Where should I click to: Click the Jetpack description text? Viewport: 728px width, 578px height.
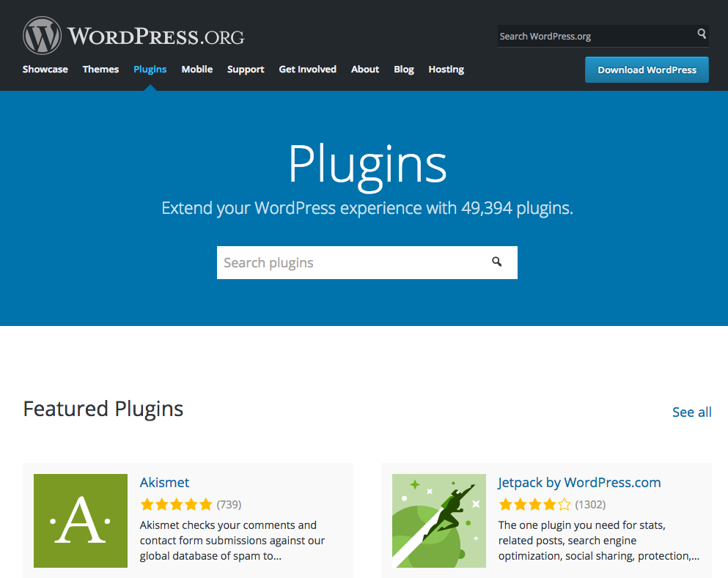599,541
